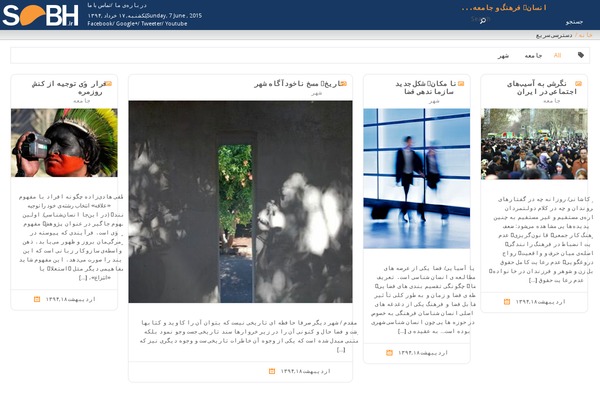600x400 pixels.
Task: Click the date text under نامکان article
Action: click(422, 353)
